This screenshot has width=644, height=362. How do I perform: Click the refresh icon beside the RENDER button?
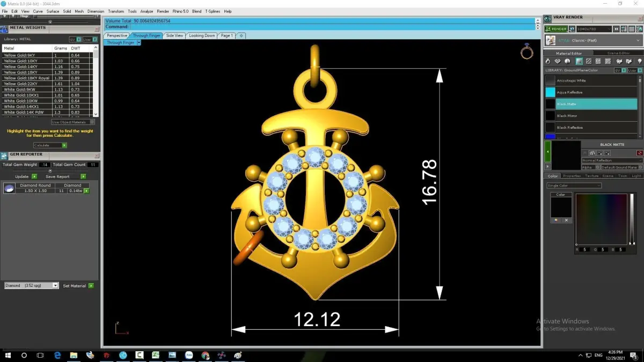[x=573, y=29]
